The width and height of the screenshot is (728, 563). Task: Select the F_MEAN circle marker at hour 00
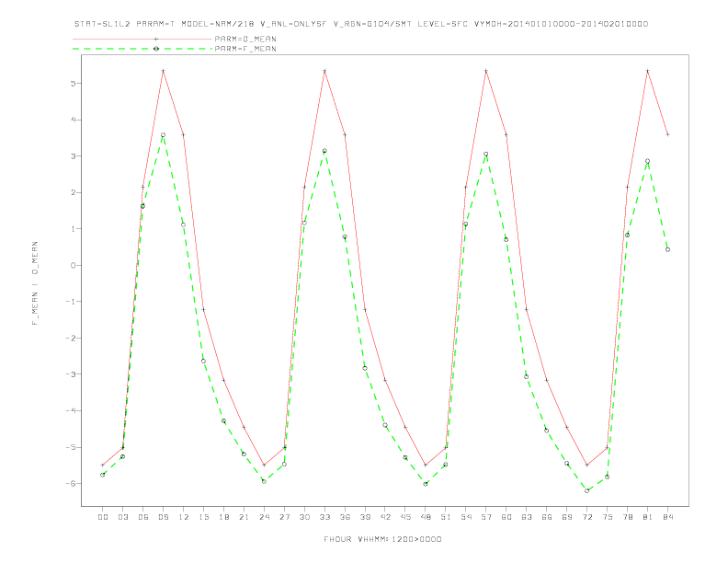tap(103, 475)
